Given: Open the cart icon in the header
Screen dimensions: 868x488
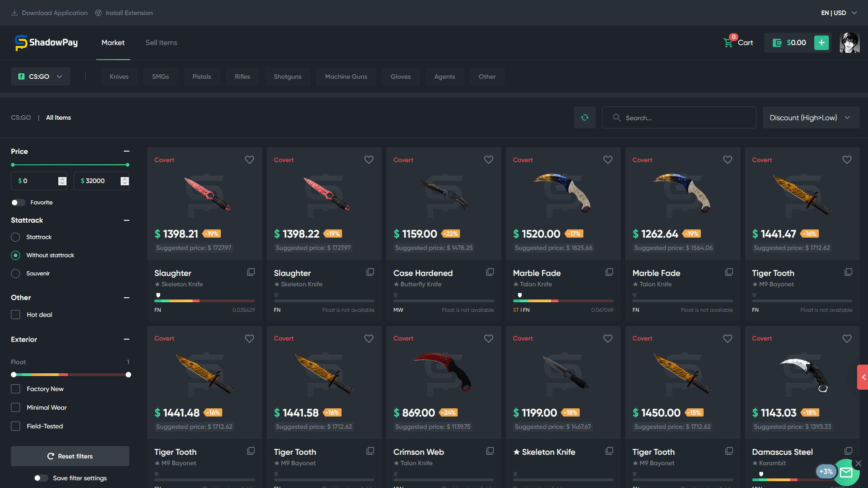Looking at the screenshot, I should tap(728, 42).
